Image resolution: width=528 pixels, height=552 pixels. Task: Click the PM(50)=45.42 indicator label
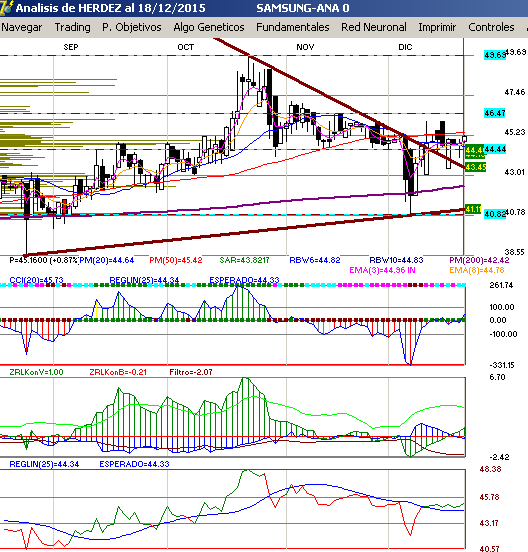(x=176, y=260)
